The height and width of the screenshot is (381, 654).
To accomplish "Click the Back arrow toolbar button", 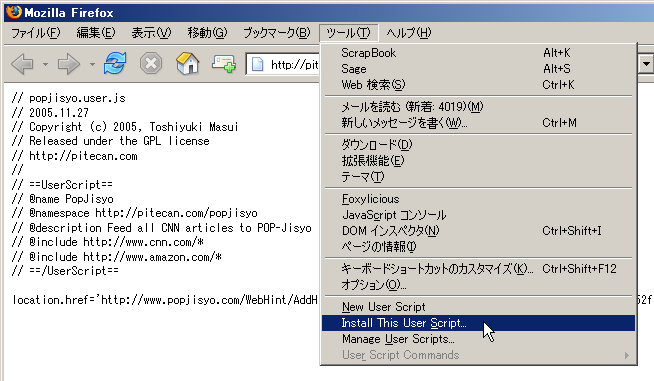I will 23,64.
